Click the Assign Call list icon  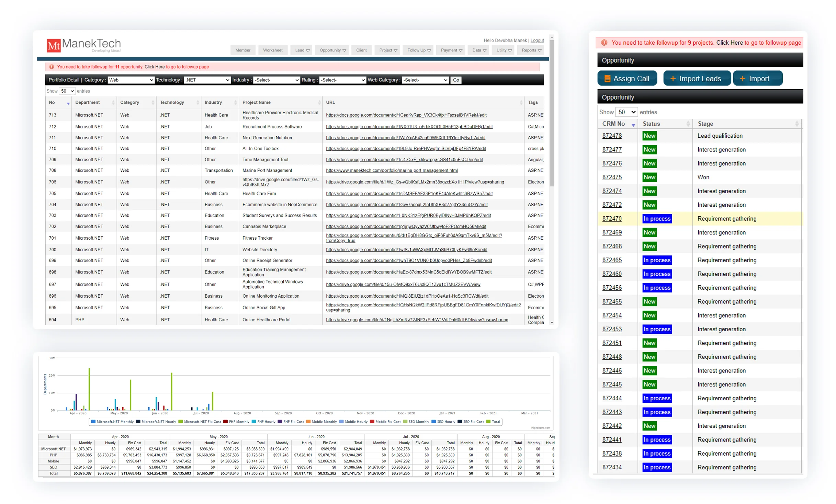(x=607, y=79)
